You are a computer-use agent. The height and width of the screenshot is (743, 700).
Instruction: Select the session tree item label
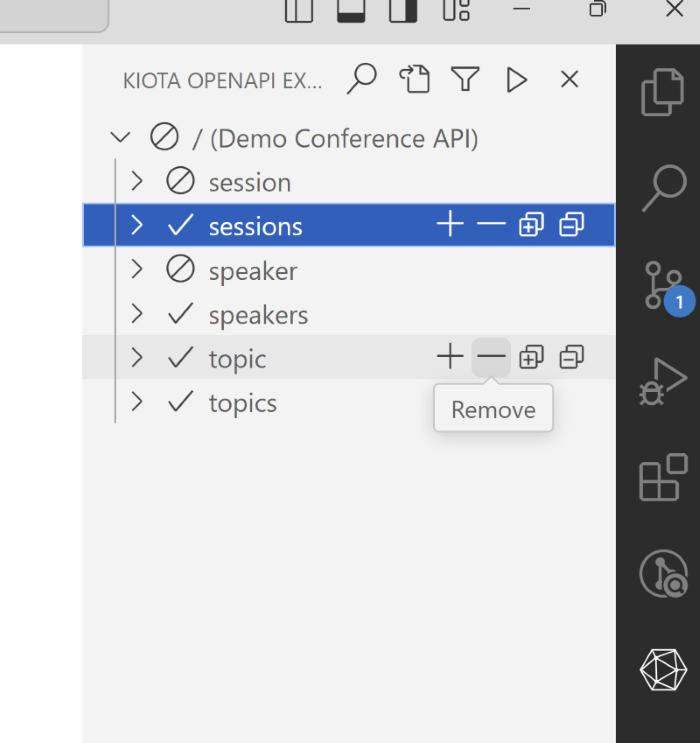(250, 182)
